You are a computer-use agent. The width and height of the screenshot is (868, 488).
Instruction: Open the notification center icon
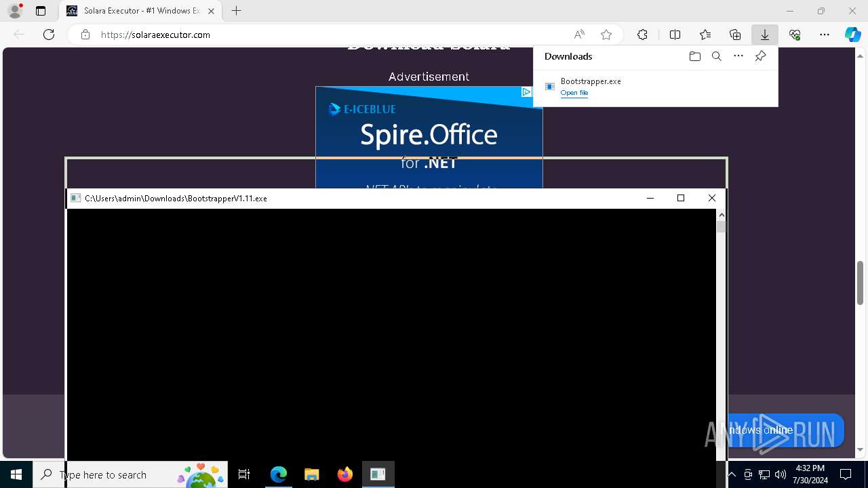tap(846, 474)
